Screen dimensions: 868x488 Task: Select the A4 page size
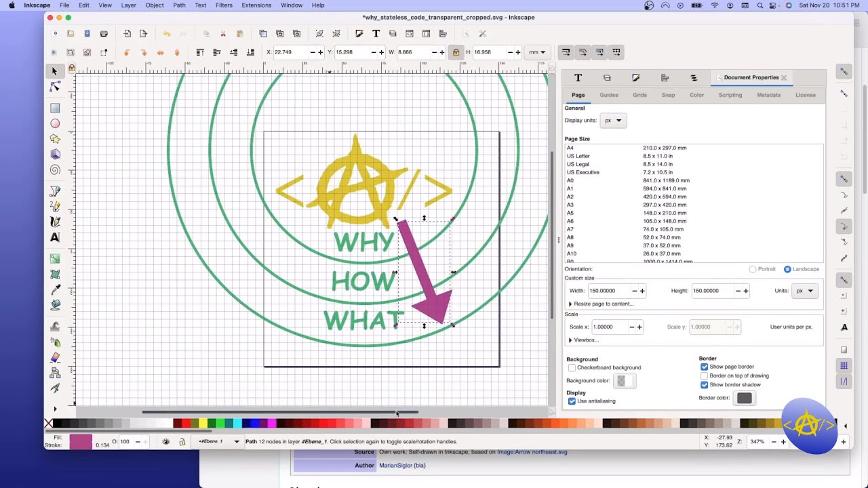694,148
